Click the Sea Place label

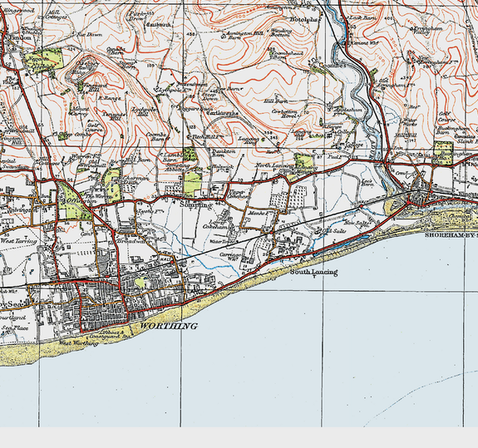15,328
